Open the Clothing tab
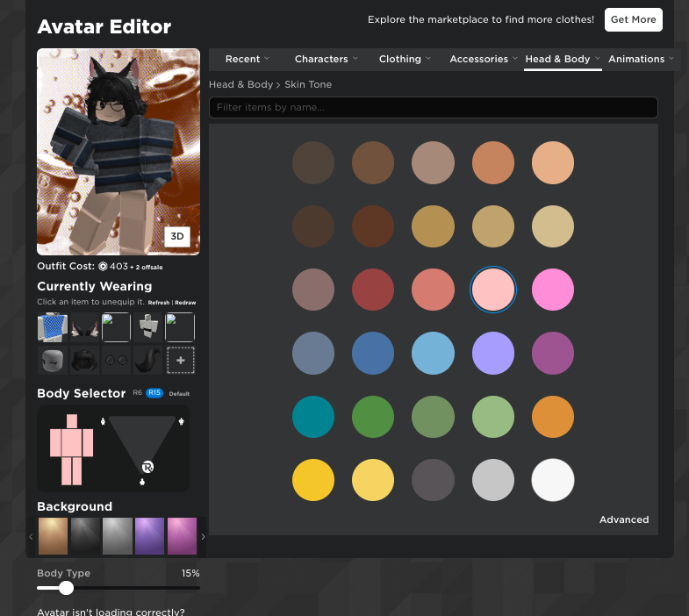This screenshot has height=616, width=689. click(405, 59)
